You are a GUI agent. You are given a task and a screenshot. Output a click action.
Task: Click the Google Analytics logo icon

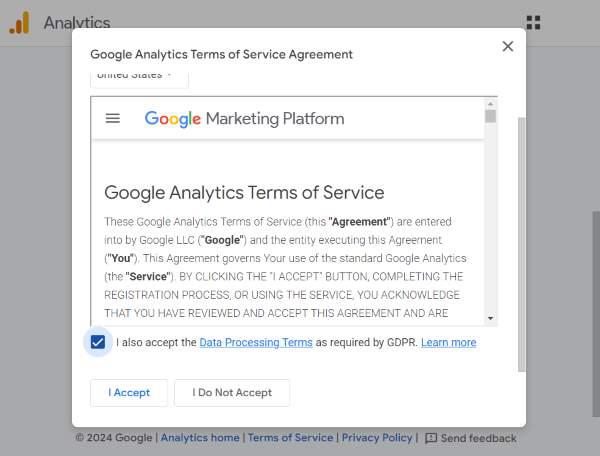(20, 23)
